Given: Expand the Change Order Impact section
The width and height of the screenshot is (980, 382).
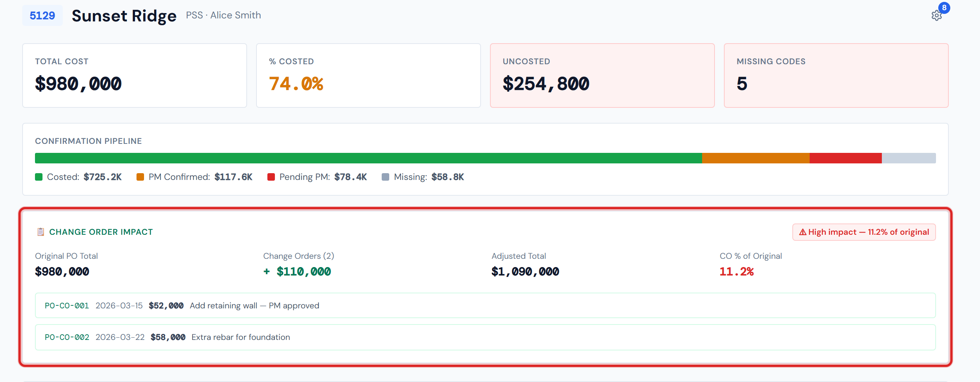Looking at the screenshot, I should [100, 232].
